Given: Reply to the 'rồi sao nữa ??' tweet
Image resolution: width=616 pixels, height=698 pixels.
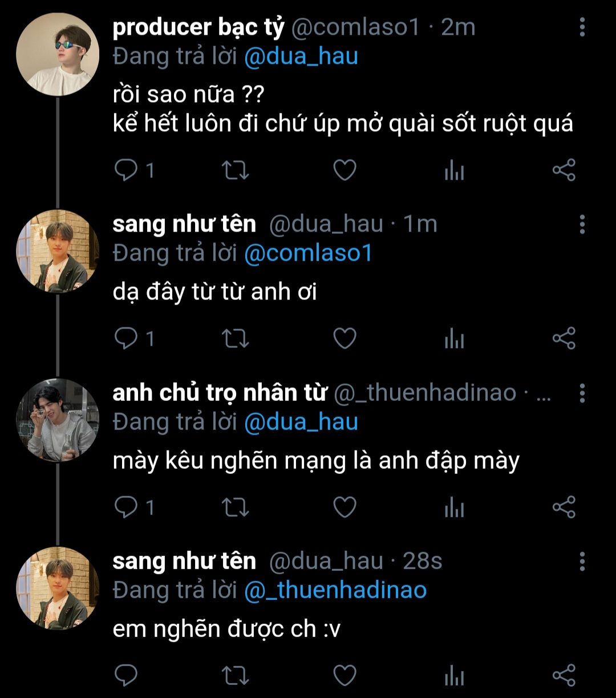Looking at the screenshot, I should [x=125, y=170].
